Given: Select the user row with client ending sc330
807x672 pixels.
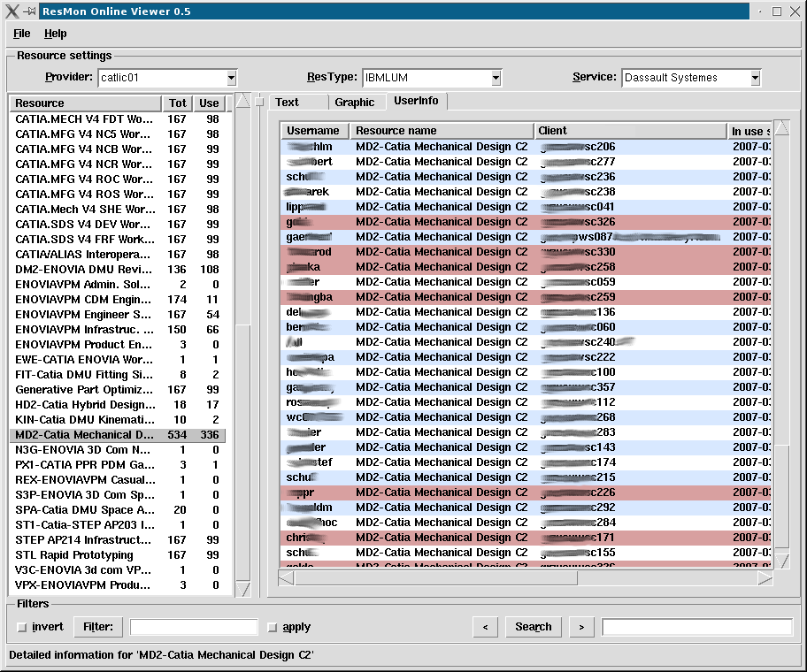Looking at the screenshot, I should 526,252.
